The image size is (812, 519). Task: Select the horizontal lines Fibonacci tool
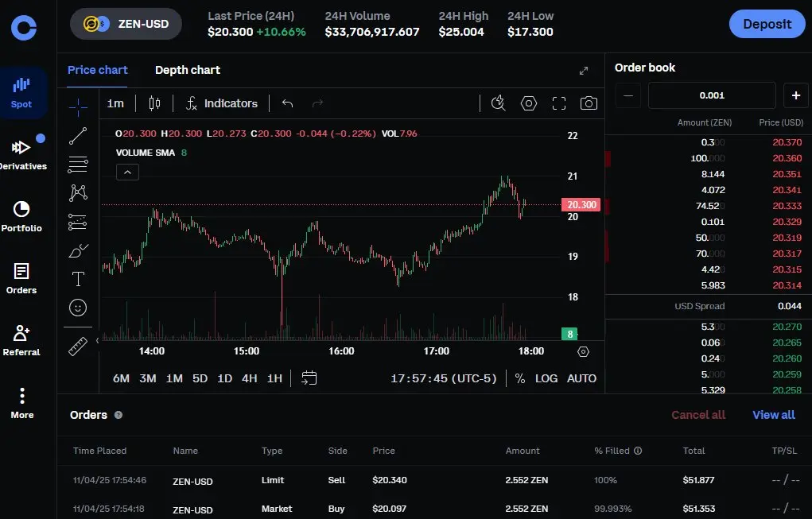(78, 165)
